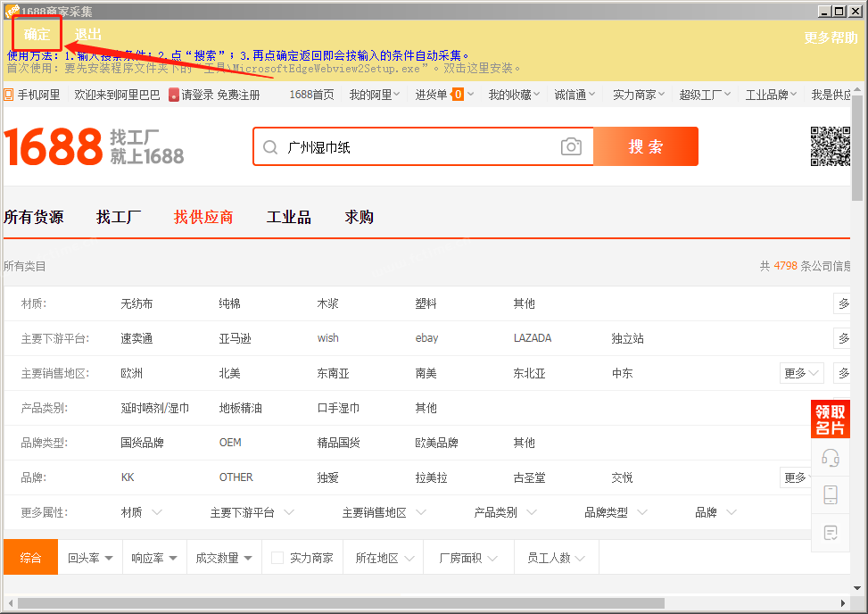Filter material by 无纺布
Viewport: 868px width, 614px height.
click(x=136, y=303)
